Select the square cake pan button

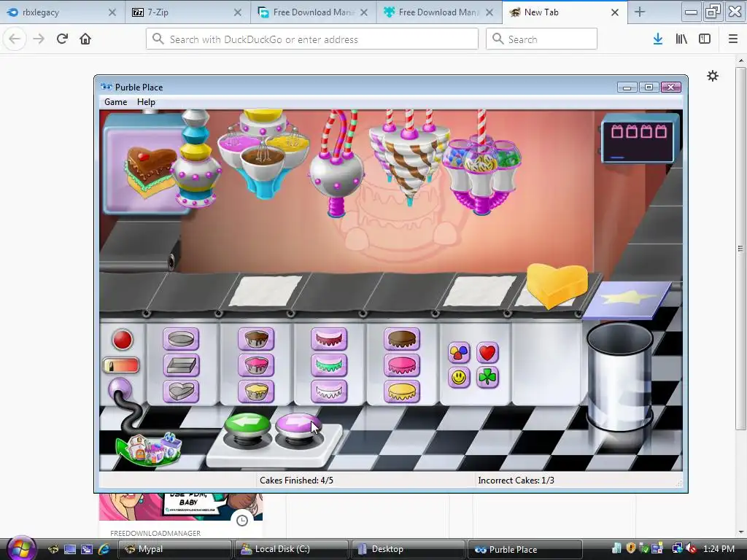(181, 365)
